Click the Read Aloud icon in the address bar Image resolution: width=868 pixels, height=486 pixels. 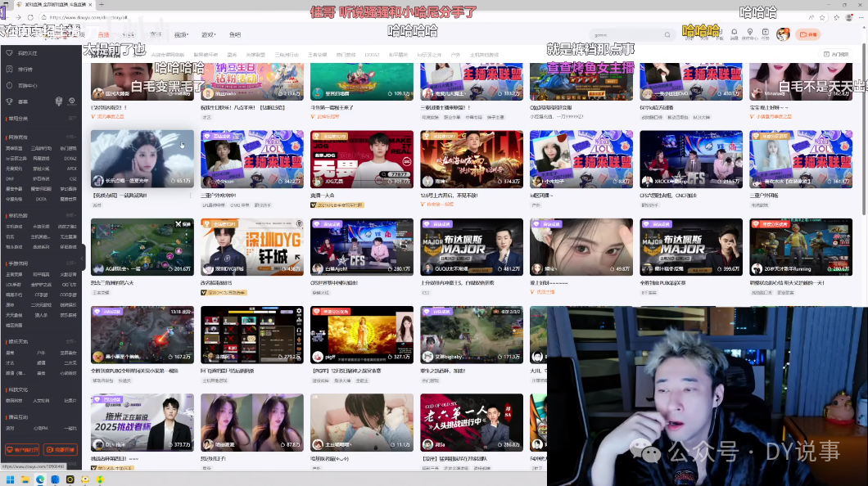[x=811, y=17]
